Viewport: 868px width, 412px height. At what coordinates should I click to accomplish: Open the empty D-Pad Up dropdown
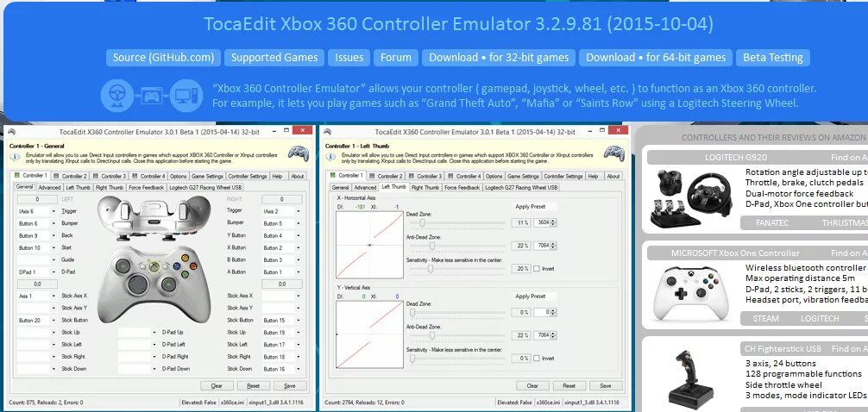click(138, 333)
